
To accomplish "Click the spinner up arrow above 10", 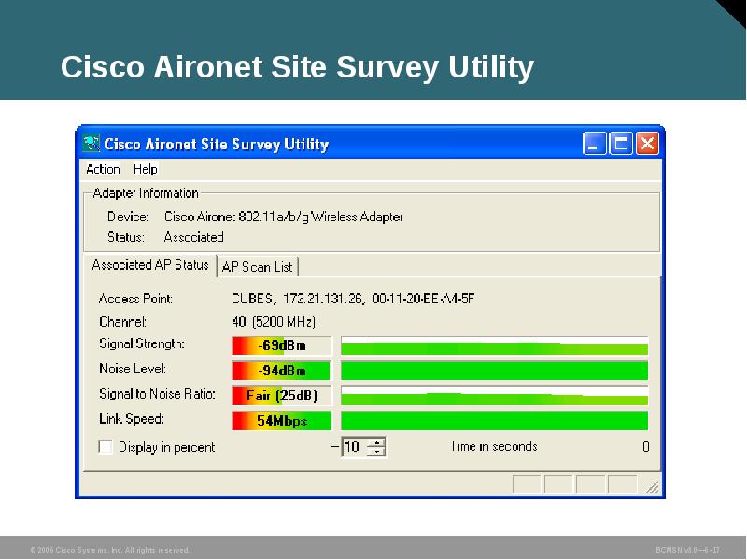I will click(x=376, y=442).
